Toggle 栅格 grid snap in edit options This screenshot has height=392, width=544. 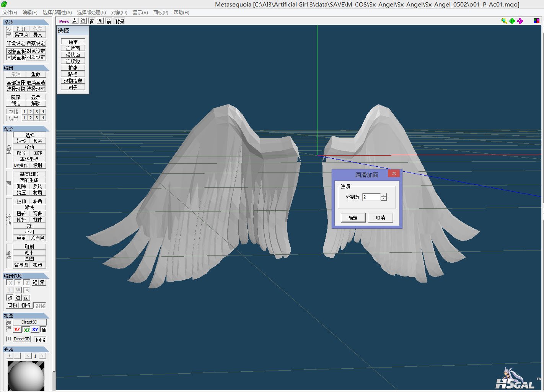point(26,306)
